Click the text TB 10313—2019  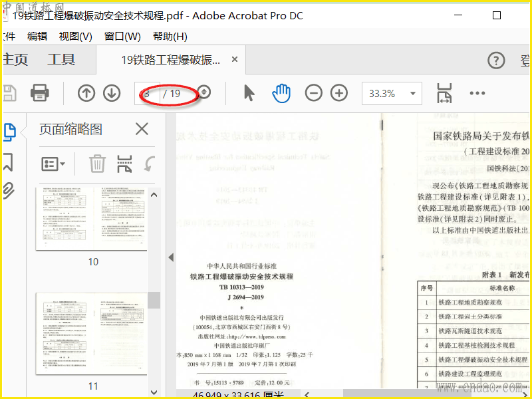(241, 287)
